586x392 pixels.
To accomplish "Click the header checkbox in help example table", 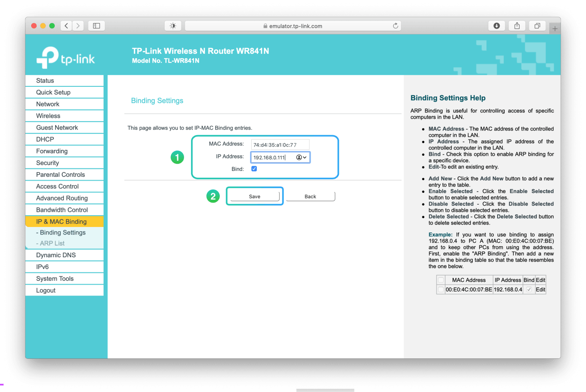I will 441,280.
